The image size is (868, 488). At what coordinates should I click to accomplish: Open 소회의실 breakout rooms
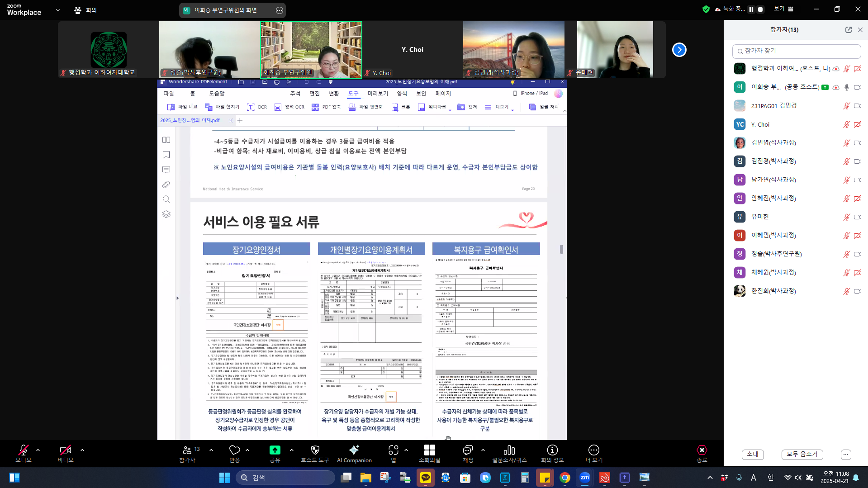click(x=430, y=454)
